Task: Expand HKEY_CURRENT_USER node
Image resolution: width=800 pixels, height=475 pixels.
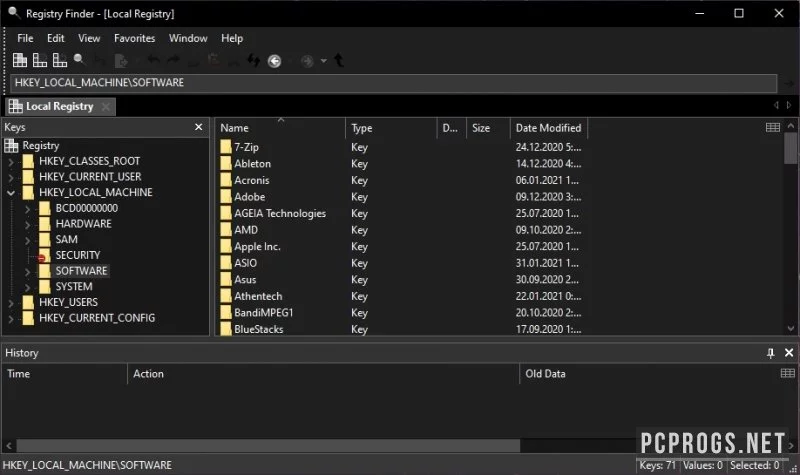Action: (x=11, y=178)
